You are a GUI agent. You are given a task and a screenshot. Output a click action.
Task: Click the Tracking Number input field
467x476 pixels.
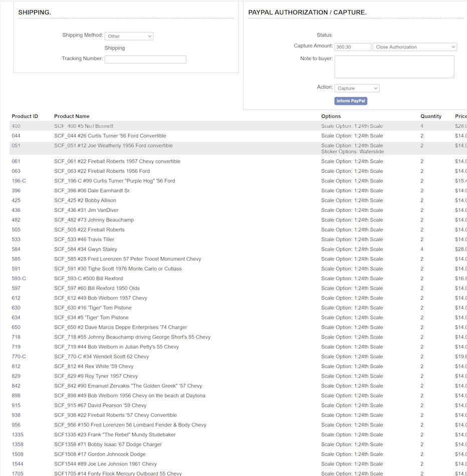[x=145, y=59]
